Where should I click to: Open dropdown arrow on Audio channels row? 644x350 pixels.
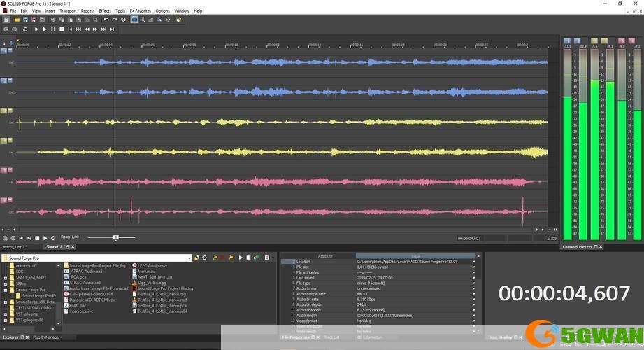tap(474, 310)
